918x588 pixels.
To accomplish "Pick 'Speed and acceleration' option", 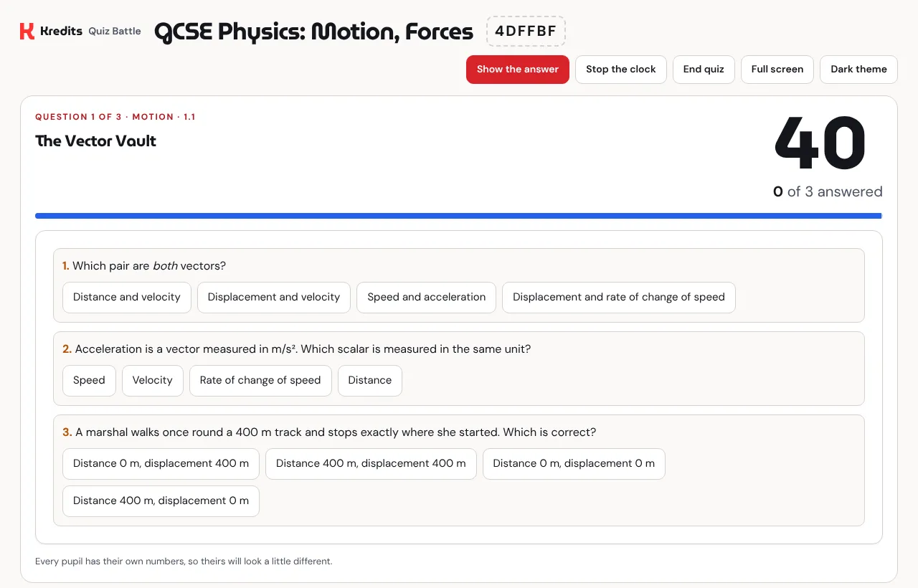I will (x=426, y=298).
